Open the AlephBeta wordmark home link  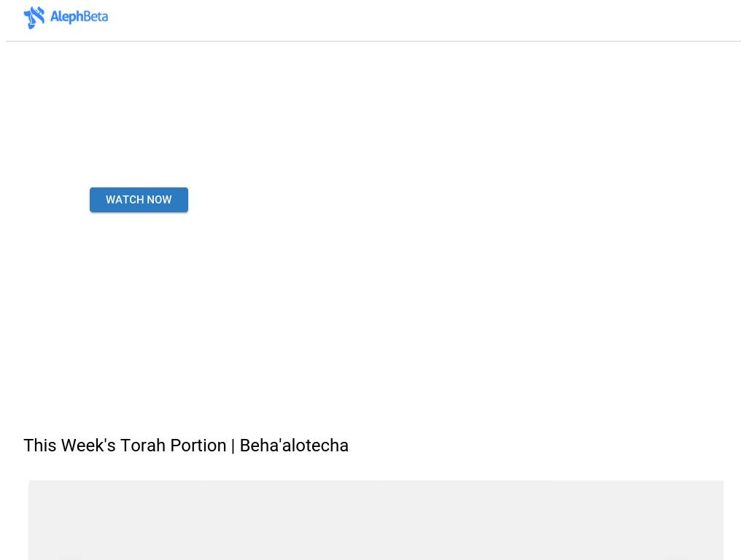coord(79,17)
